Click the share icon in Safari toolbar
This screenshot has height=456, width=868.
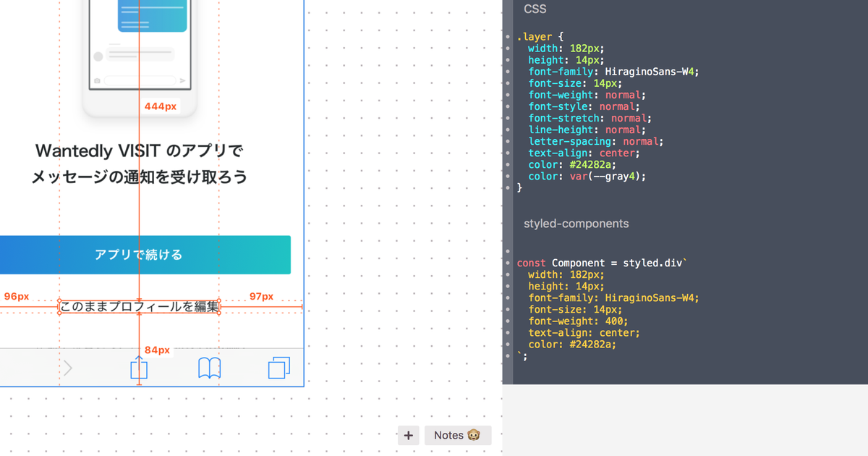coord(139,368)
